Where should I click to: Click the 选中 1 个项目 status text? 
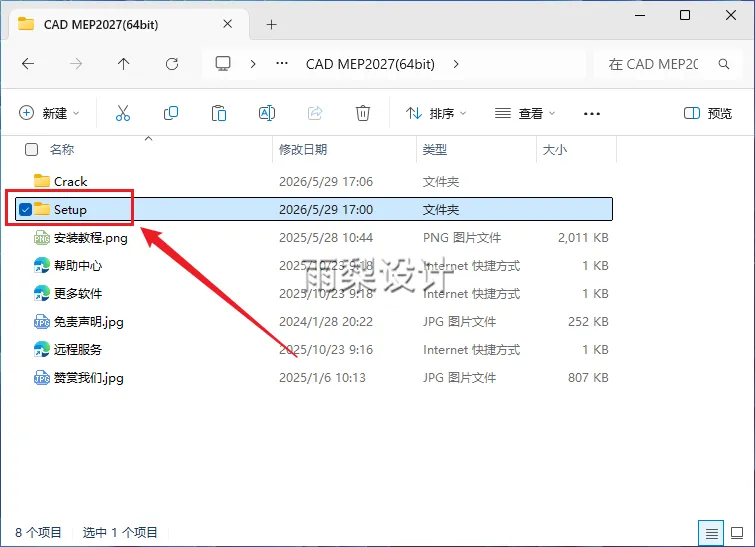pos(120,533)
